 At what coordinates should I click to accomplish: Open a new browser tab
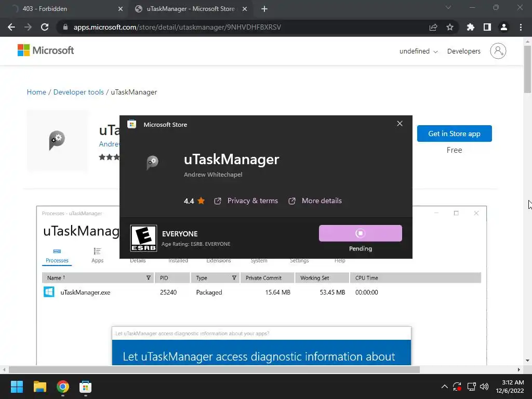click(x=264, y=9)
